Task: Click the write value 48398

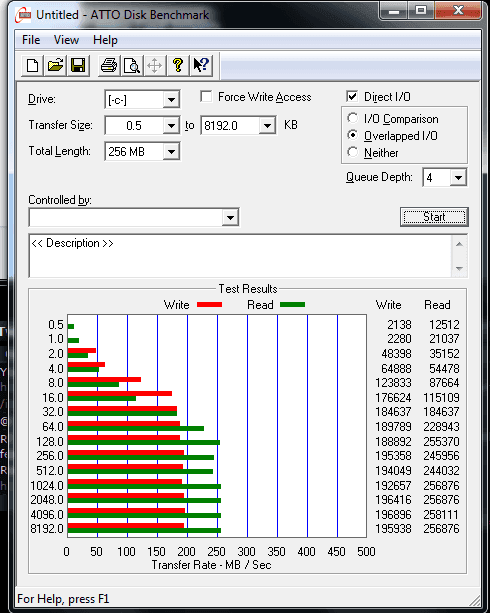Action: point(396,353)
